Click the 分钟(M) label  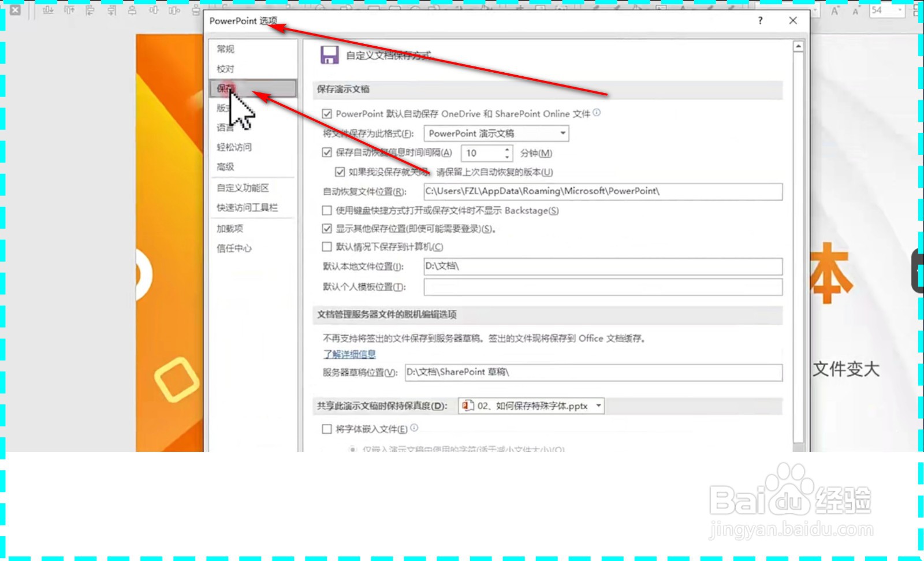coord(536,153)
